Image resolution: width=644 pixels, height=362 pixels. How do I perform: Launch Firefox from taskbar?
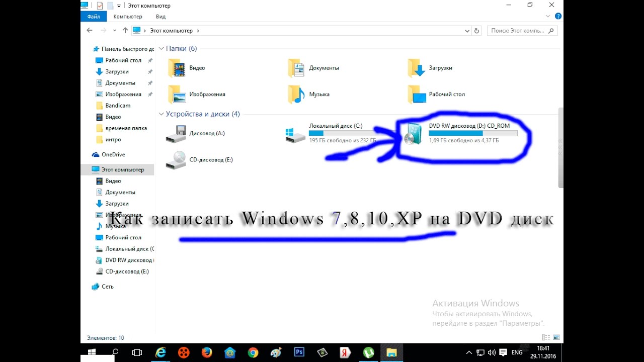coord(207,352)
